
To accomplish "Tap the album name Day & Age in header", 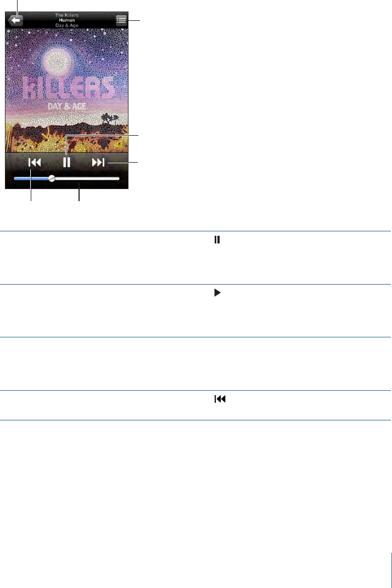I will 67,25.
